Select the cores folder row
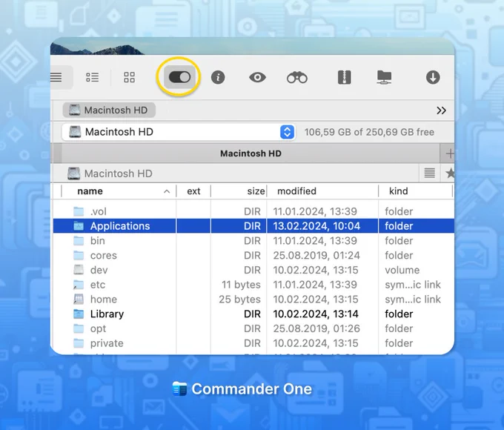Screen dimensions: 504x430 253,255
